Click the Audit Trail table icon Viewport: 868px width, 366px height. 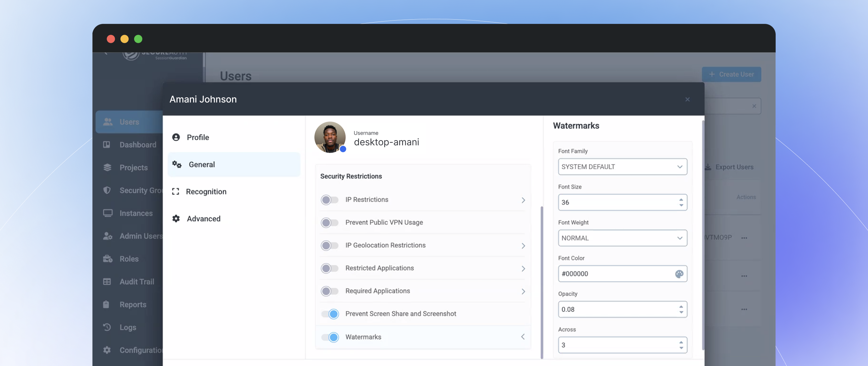click(107, 282)
